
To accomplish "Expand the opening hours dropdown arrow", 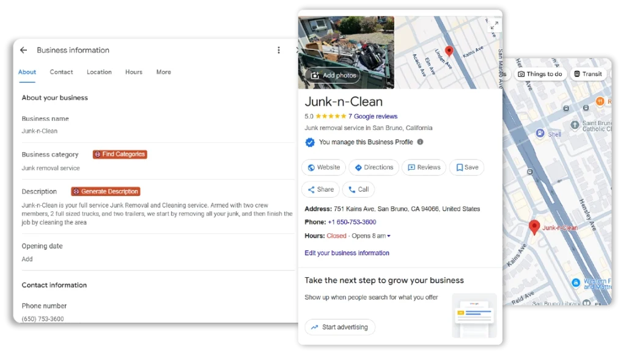I will point(389,236).
